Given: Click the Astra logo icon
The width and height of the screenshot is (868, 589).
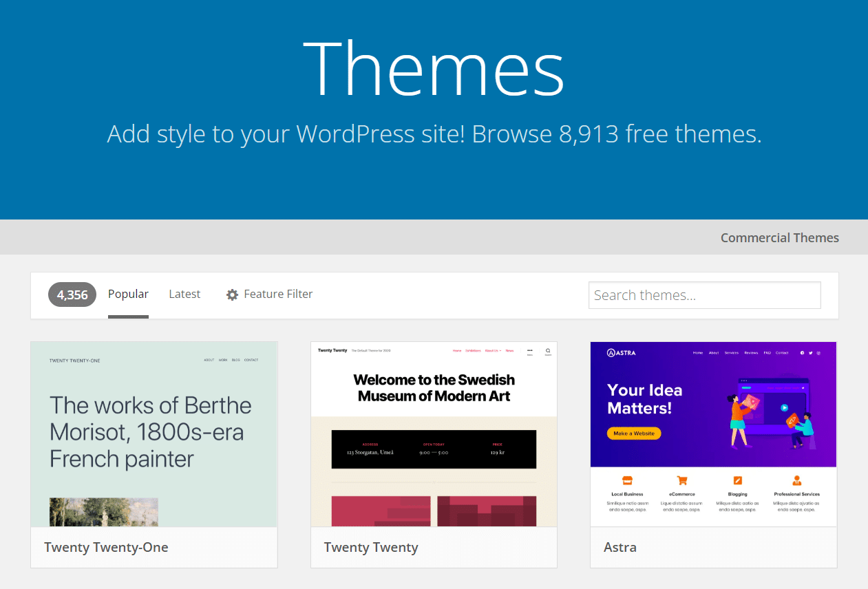Looking at the screenshot, I should coord(612,352).
